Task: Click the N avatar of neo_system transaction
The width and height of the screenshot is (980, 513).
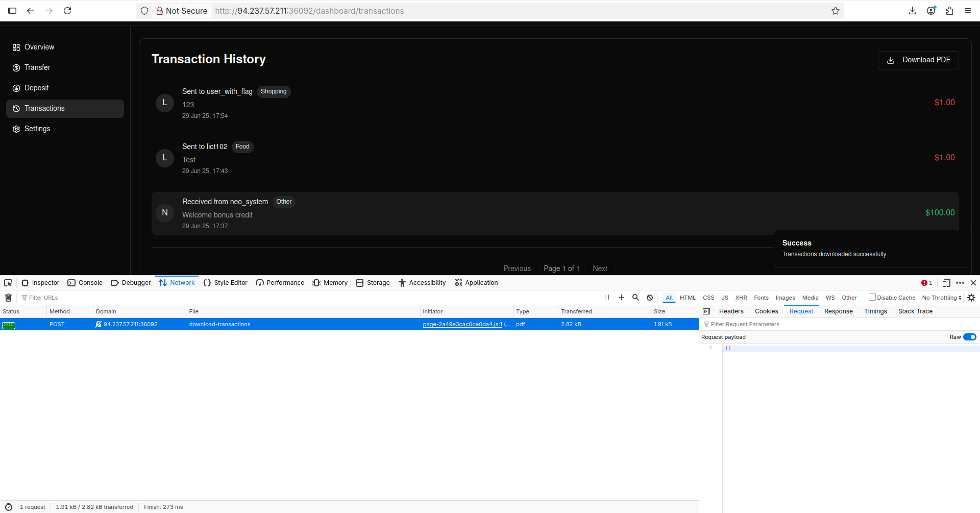Action: tap(164, 213)
